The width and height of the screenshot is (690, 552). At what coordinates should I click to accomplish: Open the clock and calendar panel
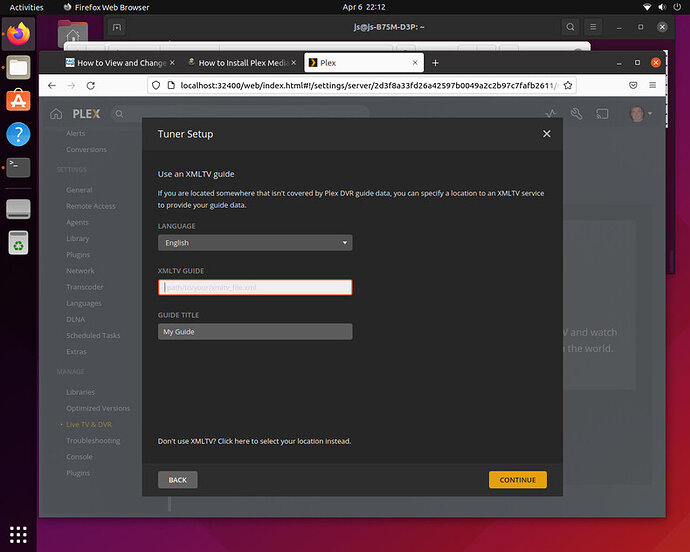(x=364, y=7)
